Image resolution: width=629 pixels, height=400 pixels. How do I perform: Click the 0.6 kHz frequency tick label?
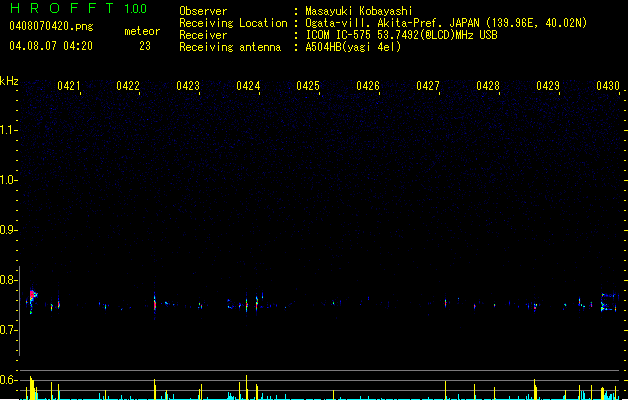tap(8, 380)
